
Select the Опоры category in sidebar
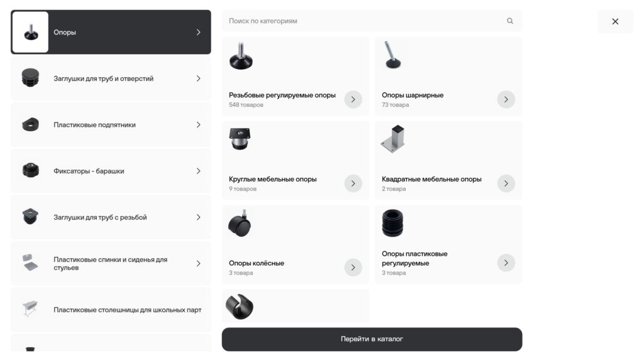coord(111,32)
